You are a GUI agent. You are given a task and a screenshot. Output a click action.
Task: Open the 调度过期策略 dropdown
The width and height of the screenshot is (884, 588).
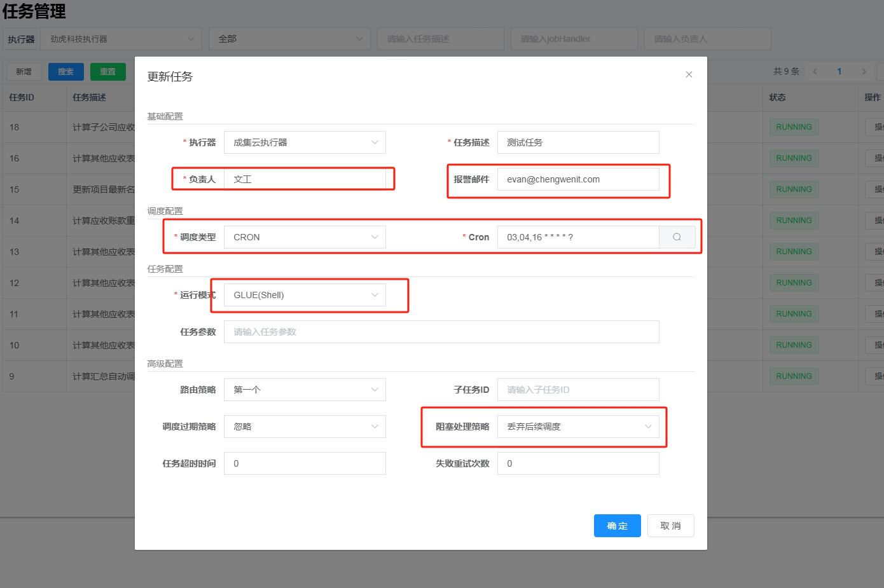pyautogui.click(x=305, y=427)
